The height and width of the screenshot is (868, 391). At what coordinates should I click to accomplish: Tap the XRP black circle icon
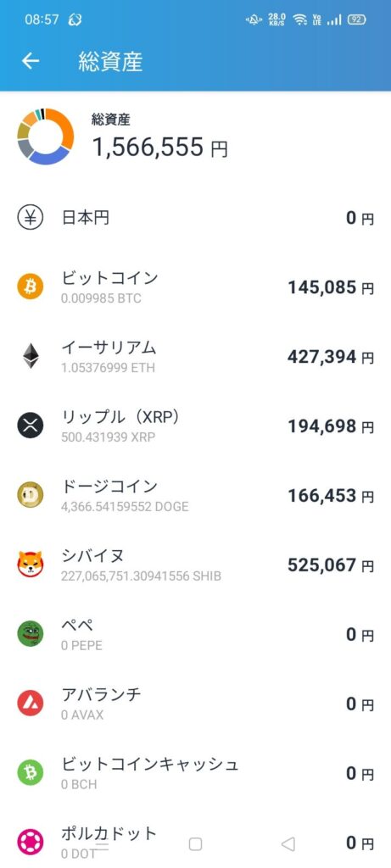click(30, 426)
